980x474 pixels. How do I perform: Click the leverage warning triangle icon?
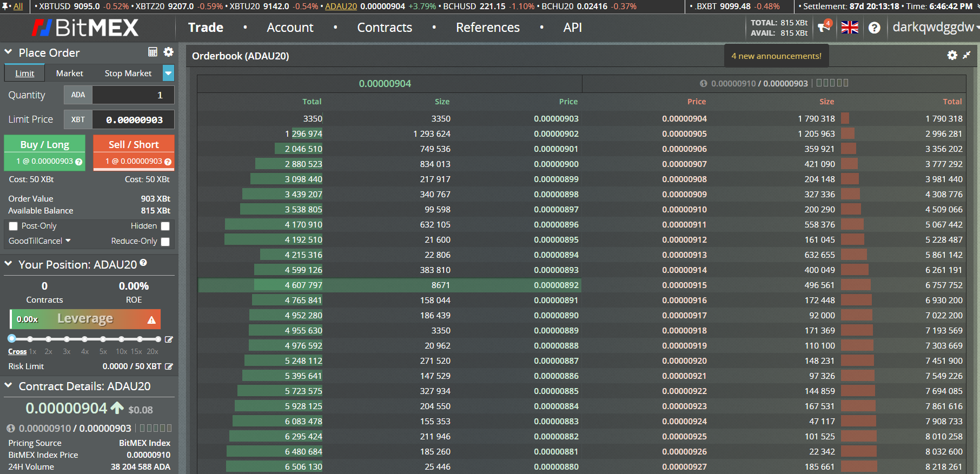151,320
